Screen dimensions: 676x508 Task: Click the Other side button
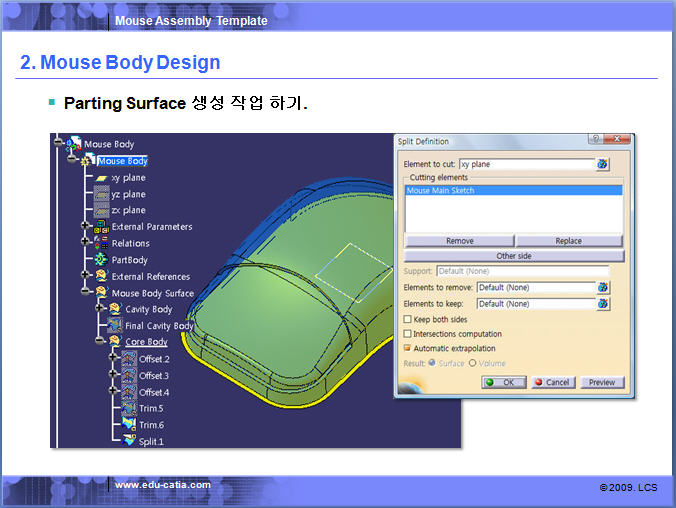click(512, 256)
